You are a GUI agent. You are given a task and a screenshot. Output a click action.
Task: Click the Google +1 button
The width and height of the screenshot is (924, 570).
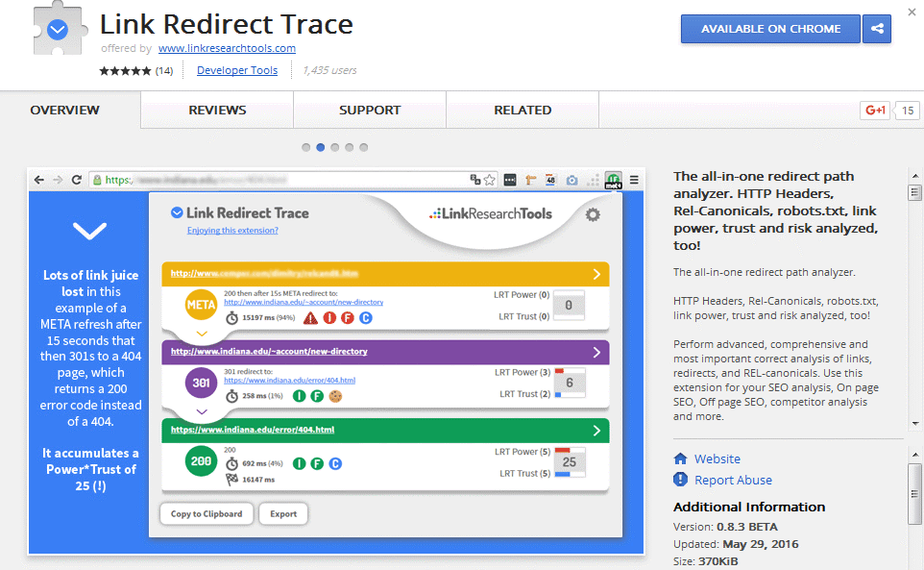point(875,111)
